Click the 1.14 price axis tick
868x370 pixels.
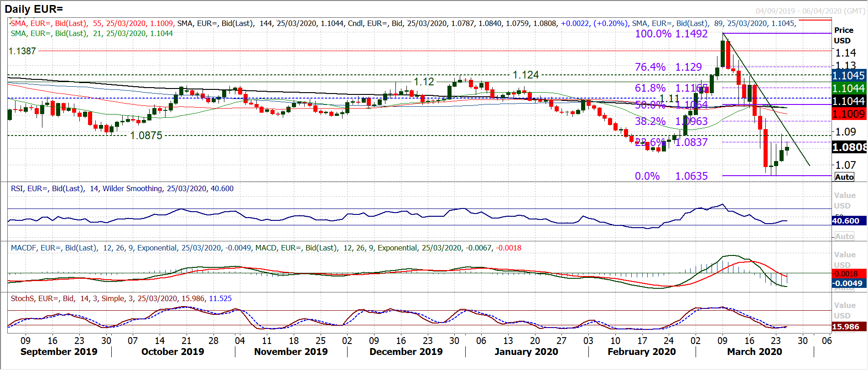coord(846,53)
